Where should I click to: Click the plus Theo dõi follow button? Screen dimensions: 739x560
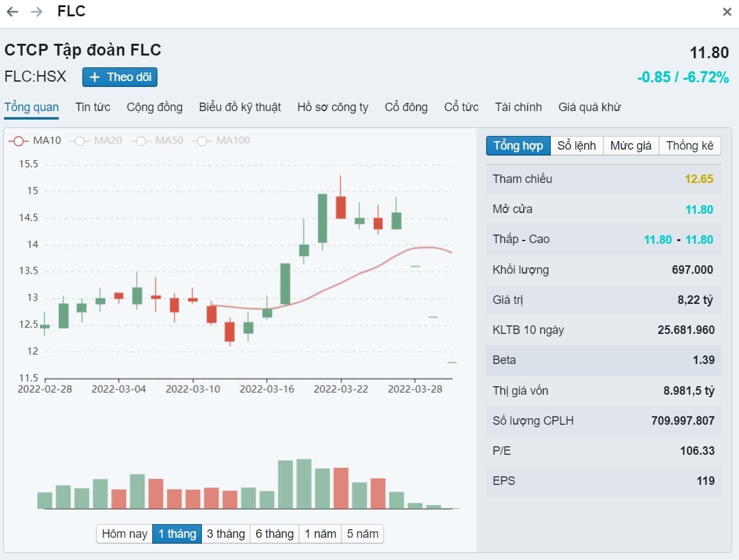(x=120, y=77)
